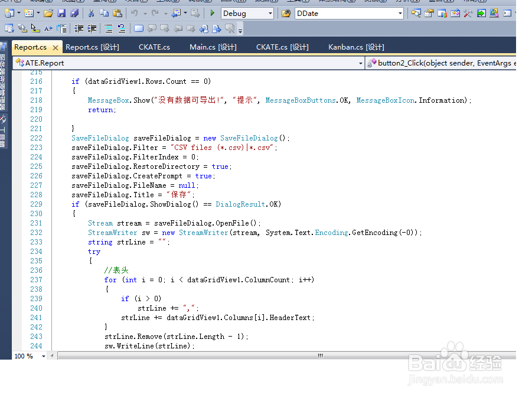Click the 100% zoom selector in the status bar
The width and height of the screenshot is (532, 398).
(x=22, y=356)
